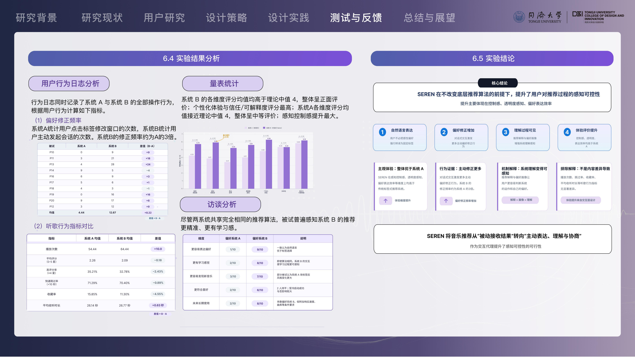
Task: Click the 6.5 实验结论 header bar
Action: click(492, 59)
